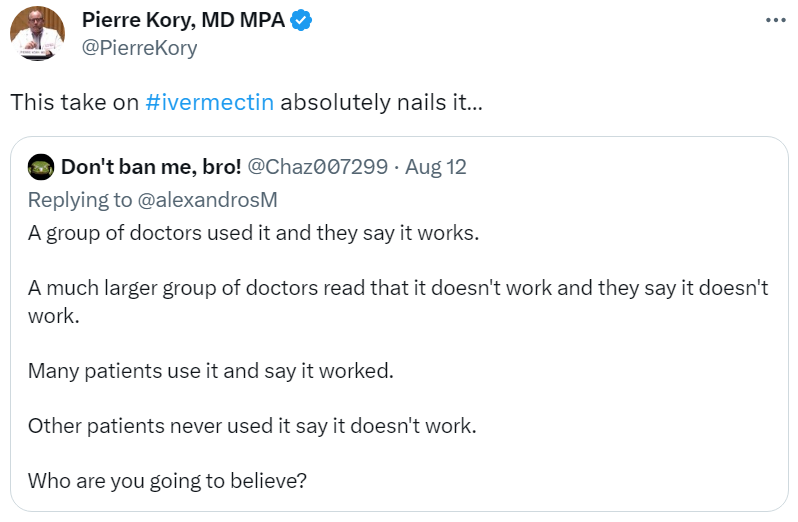798x522 pixels.
Task: Click the quoted tweet author's small avatar
Action: tap(40, 167)
